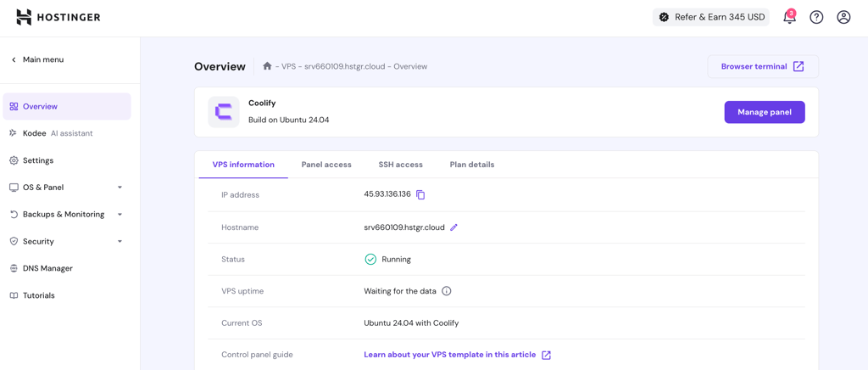Open the help question mark icon
This screenshot has height=370, width=868.
(x=816, y=17)
